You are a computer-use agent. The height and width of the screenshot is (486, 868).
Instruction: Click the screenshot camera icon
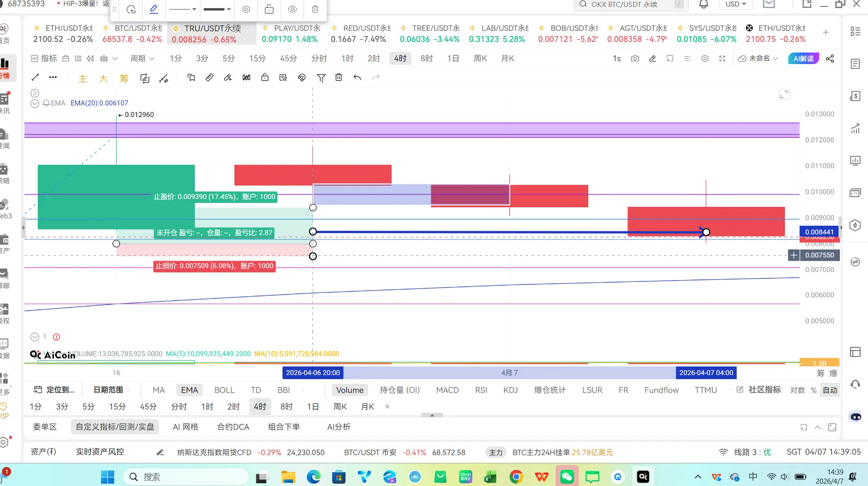coord(635,59)
